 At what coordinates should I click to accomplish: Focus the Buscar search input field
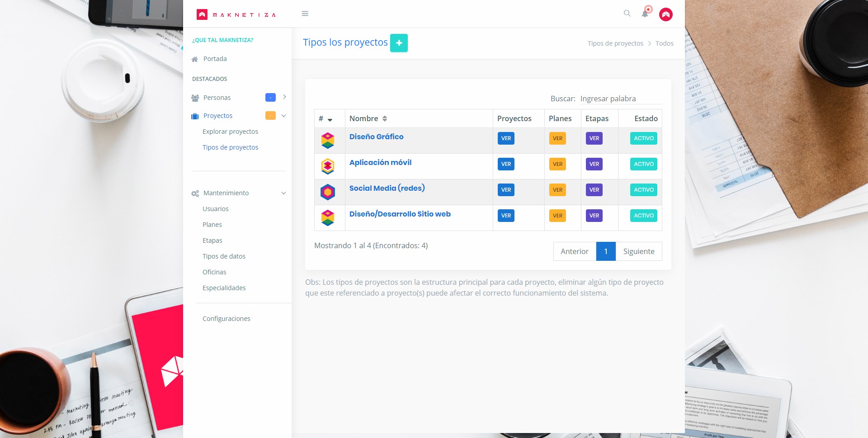621,99
